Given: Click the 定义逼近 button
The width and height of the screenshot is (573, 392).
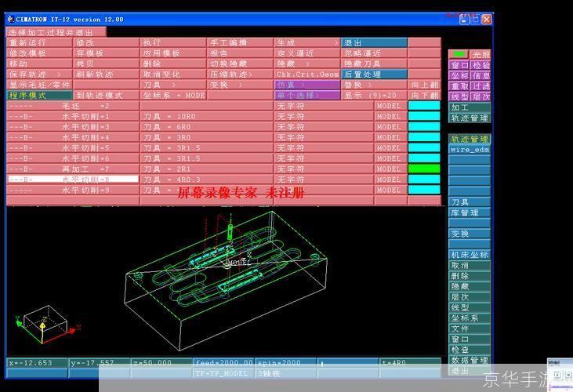Looking at the screenshot, I should [306, 53].
